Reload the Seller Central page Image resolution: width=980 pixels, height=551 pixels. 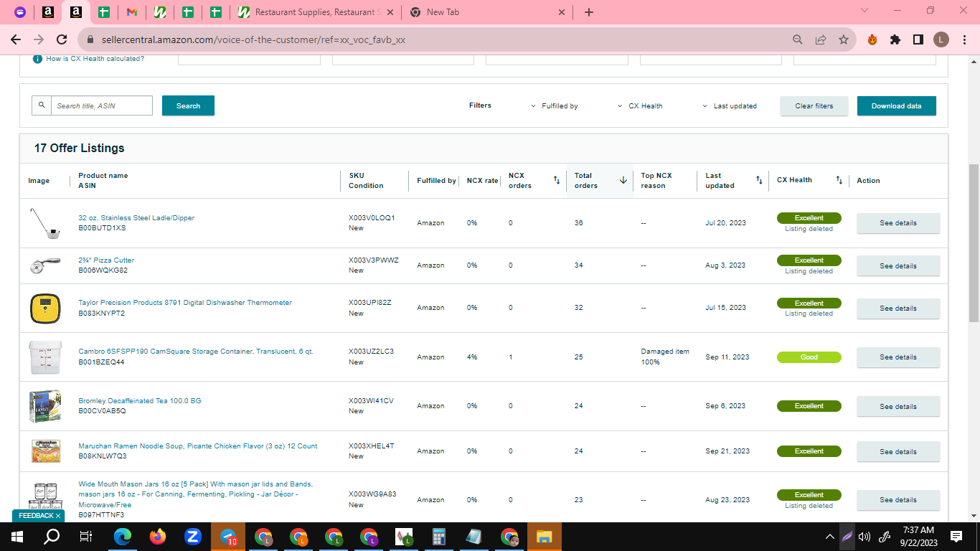click(62, 40)
